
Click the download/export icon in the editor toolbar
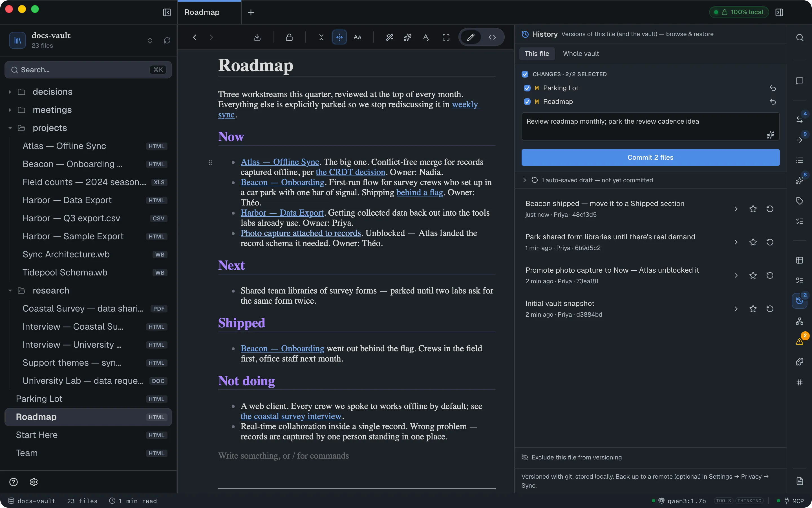[257, 37]
